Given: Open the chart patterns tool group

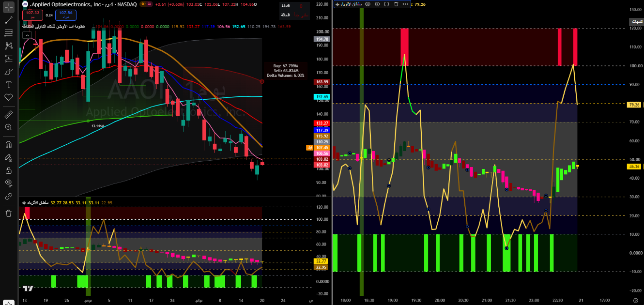Looking at the screenshot, I should point(8,46).
